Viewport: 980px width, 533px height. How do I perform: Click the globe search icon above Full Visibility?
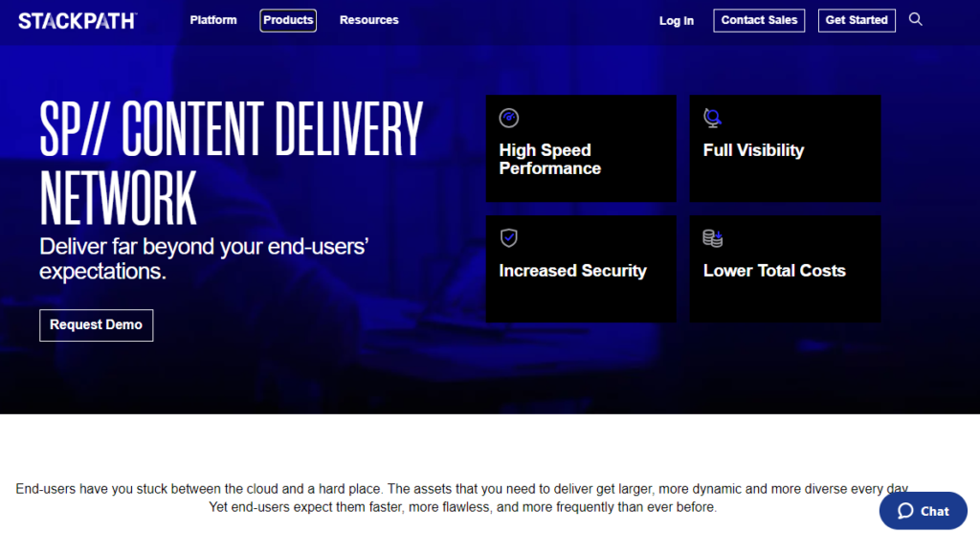pyautogui.click(x=712, y=118)
